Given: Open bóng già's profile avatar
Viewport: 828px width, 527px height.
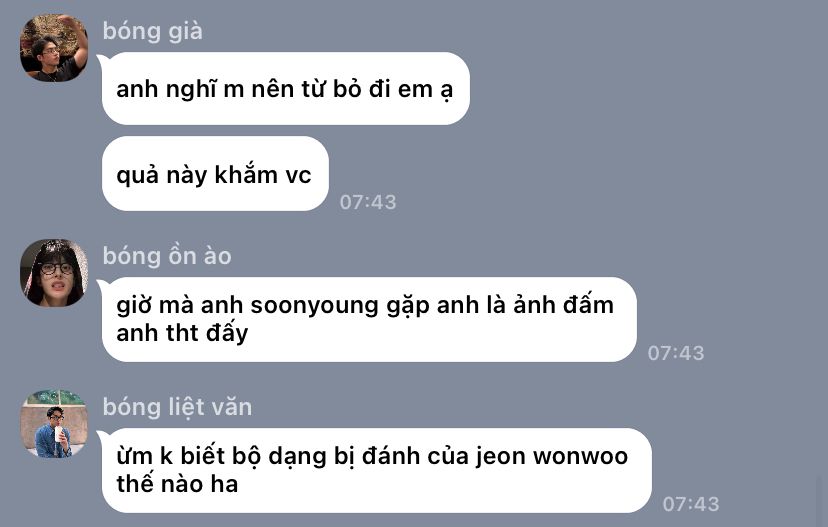Looking at the screenshot, I should click(x=54, y=48).
